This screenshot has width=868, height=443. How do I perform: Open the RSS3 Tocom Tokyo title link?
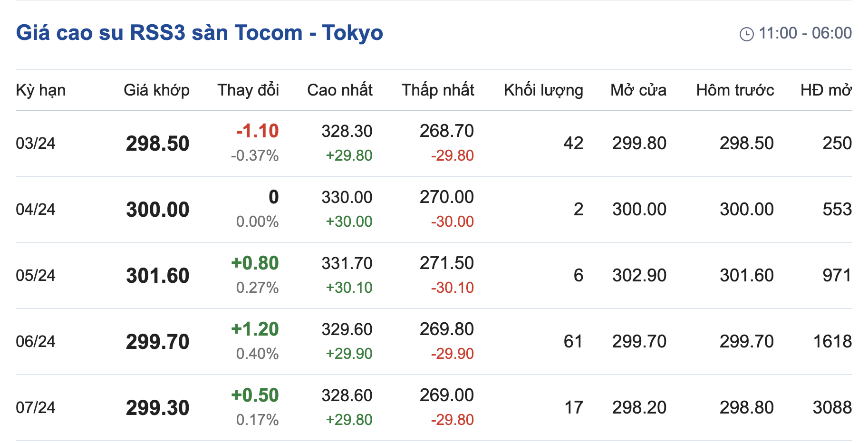pos(199,33)
